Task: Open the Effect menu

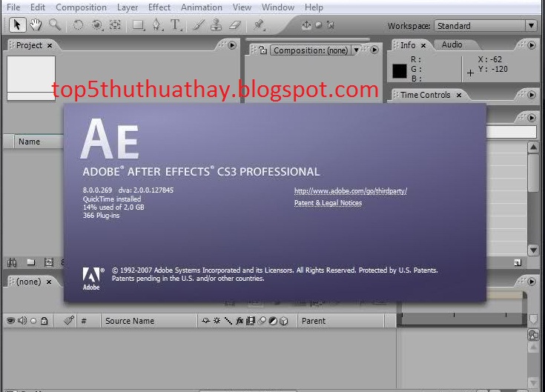Action: click(x=159, y=7)
